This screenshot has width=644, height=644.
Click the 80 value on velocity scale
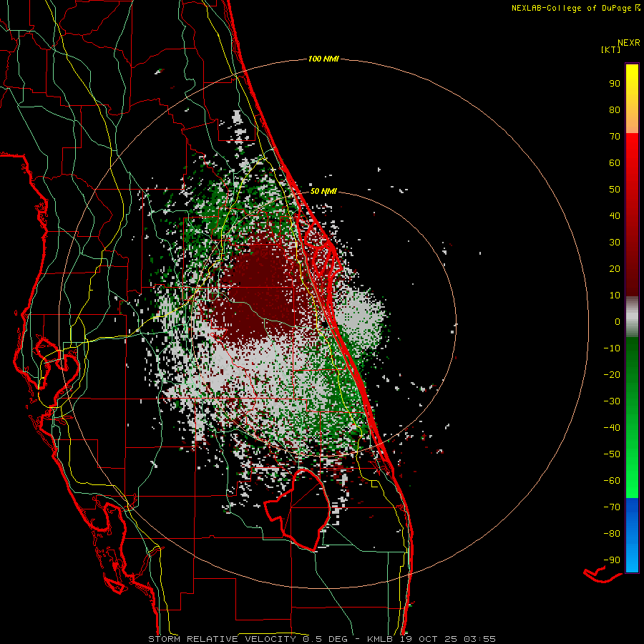pyautogui.click(x=615, y=109)
